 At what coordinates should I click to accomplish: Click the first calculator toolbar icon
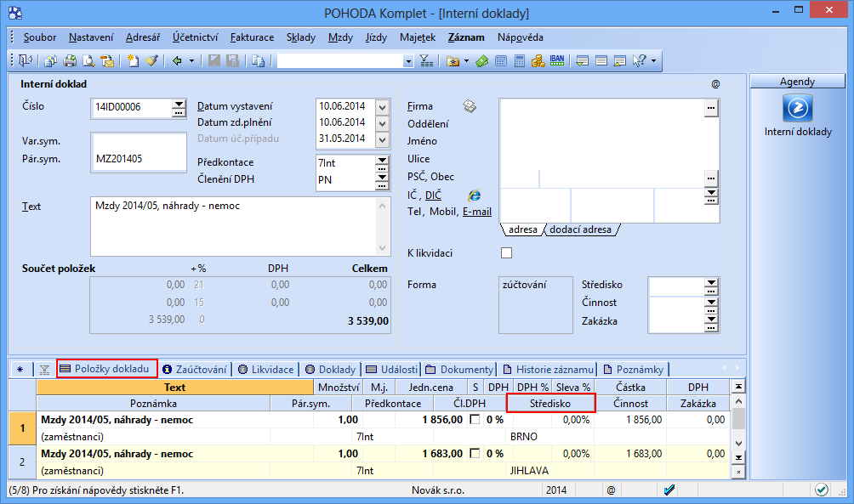pyautogui.click(x=501, y=61)
